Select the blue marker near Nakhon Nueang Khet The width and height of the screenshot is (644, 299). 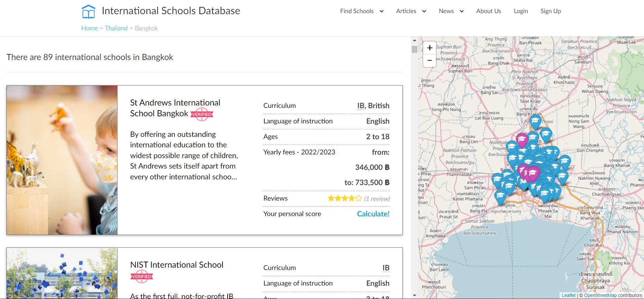click(x=562, y=177)
